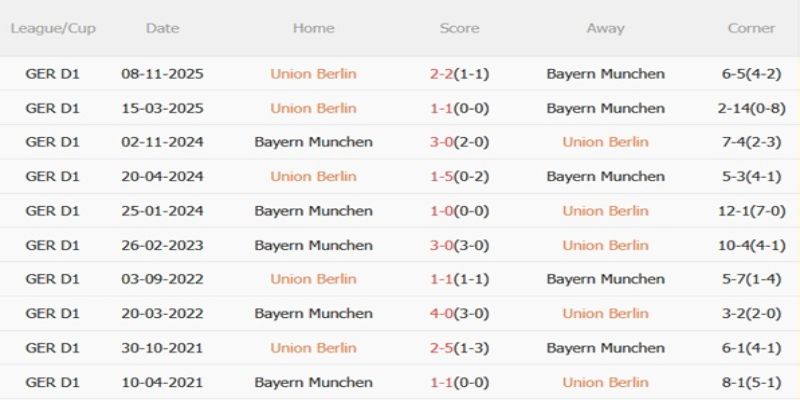Click GER D1 in the 10-04-2021 row

pos(53,382)
